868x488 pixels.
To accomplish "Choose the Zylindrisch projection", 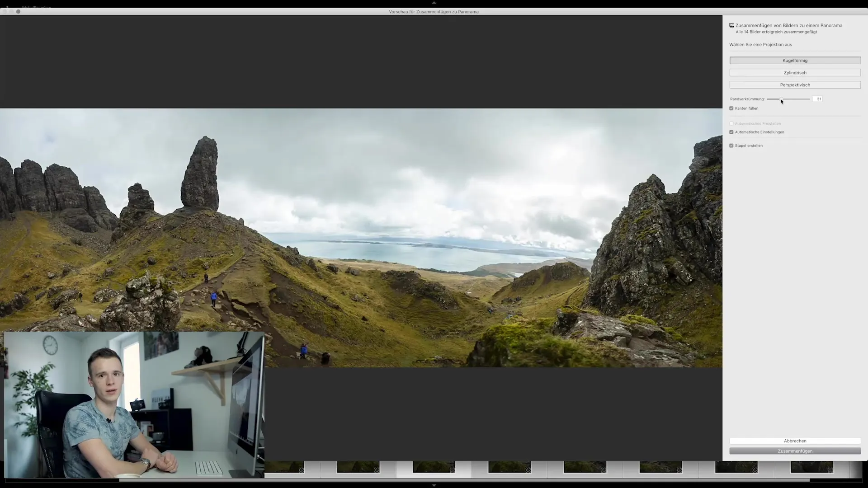I will (x=795, y=73).
